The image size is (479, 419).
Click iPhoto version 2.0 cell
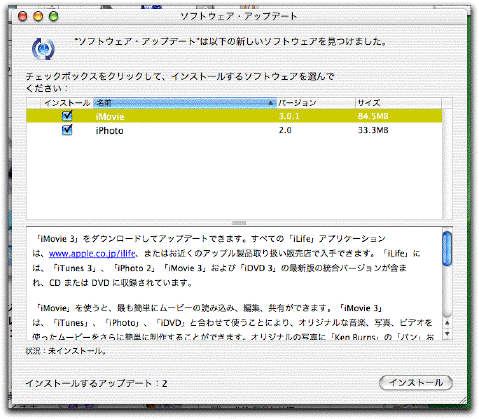285,130
